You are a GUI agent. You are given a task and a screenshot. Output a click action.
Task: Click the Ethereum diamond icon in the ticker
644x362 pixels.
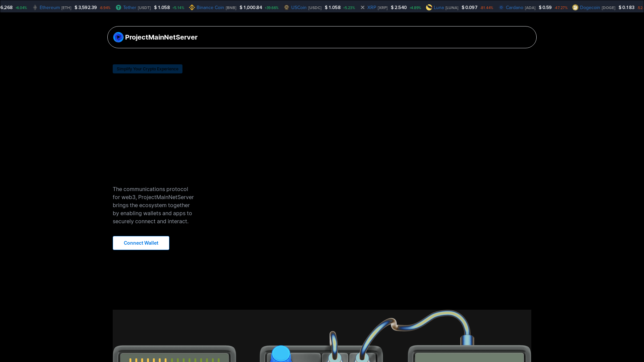pos(35,7)
